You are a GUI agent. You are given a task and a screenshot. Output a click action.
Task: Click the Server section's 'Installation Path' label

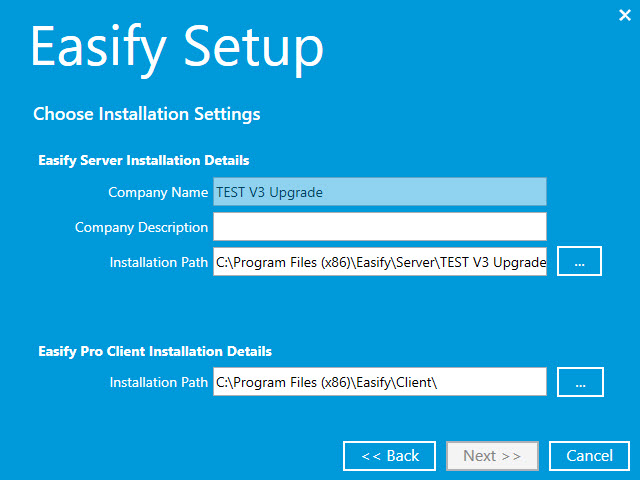(x=159, y=262)
